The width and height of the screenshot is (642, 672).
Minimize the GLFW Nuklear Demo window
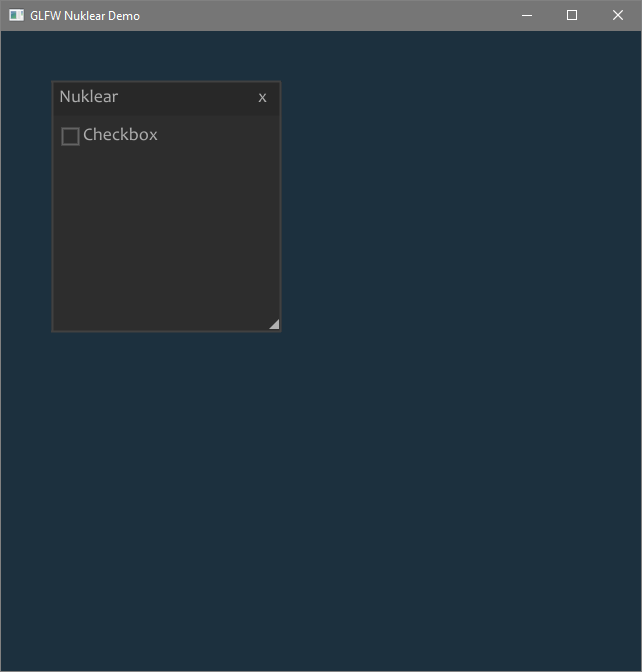click(527, 15)
